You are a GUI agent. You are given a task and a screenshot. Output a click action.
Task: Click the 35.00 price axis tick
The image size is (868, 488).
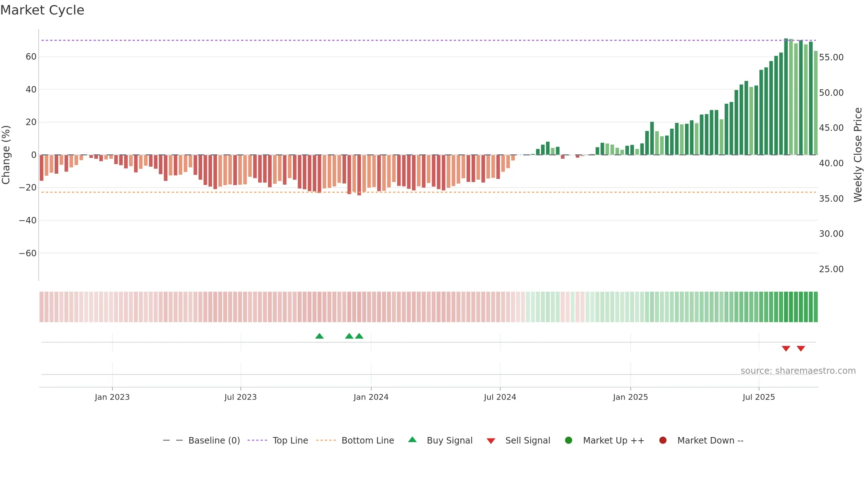[x=831, y=198]
